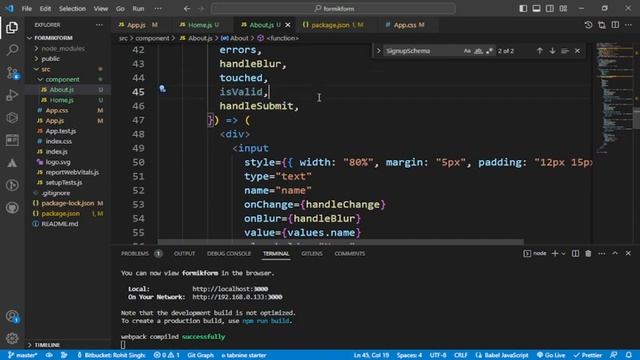Close the About.js tab
Image resolution: width=640 pixels, height=360 pixels.
pos(288,25)
